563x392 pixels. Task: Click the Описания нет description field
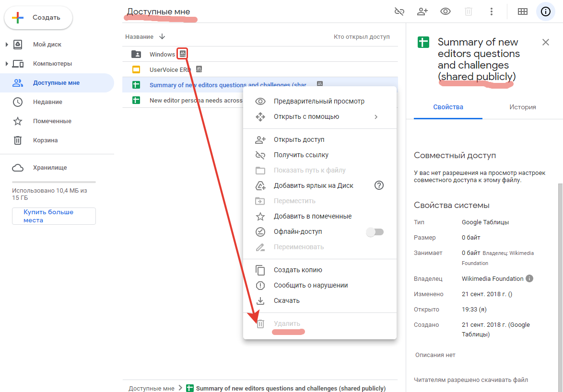[435, 355]
